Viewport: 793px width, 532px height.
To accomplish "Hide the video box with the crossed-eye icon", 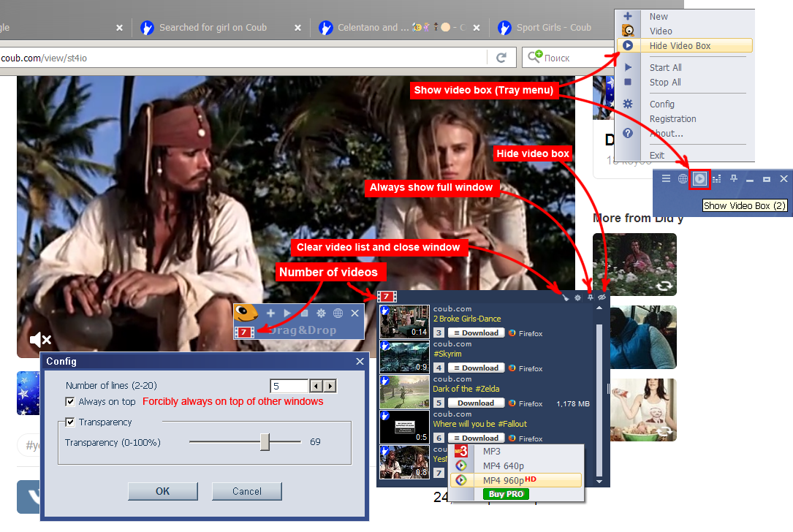I will [x=602, y=297].
